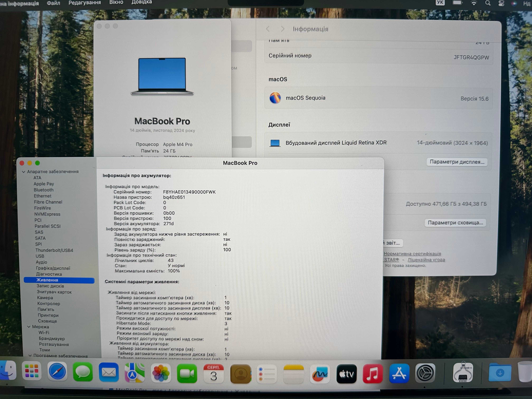Image resolution: width=532 pixels, height=399 pixels.
Task: Open Freeform app in the Dock
Action: click(320, 374)
